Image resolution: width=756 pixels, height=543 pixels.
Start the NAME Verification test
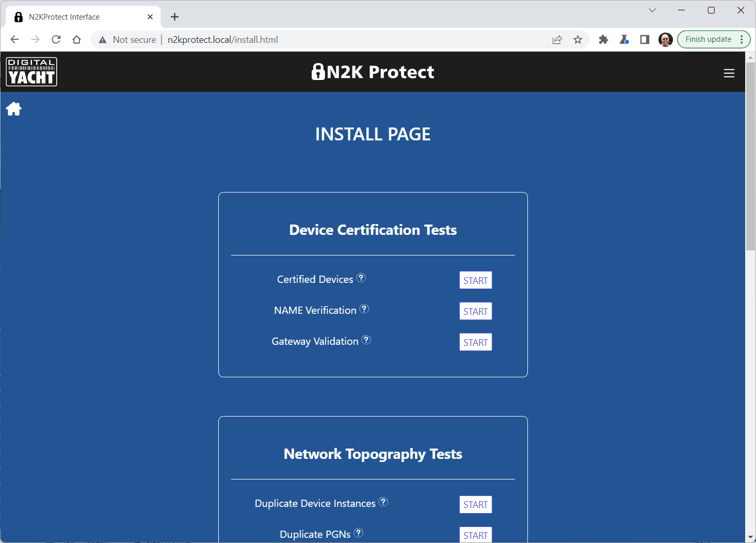(475, 311)
